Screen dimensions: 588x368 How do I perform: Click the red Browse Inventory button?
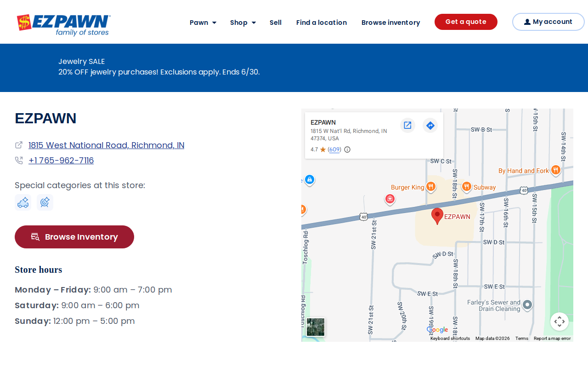(x=74, y=237)
